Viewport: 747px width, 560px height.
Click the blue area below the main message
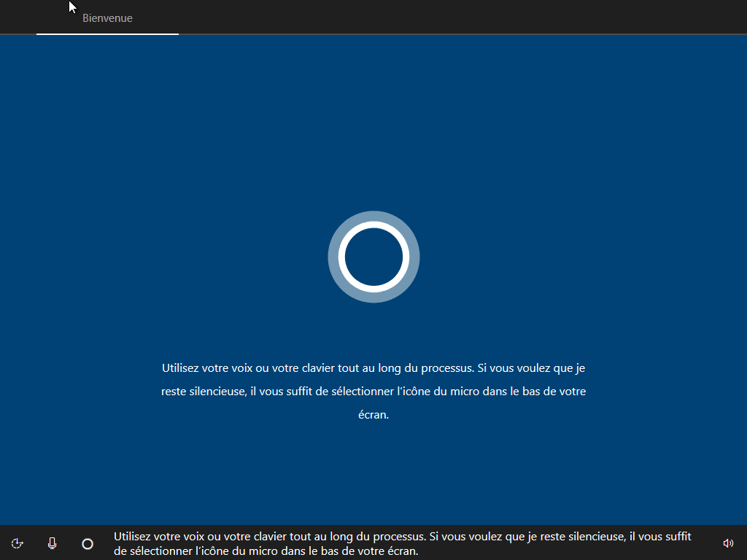point(373,474)
